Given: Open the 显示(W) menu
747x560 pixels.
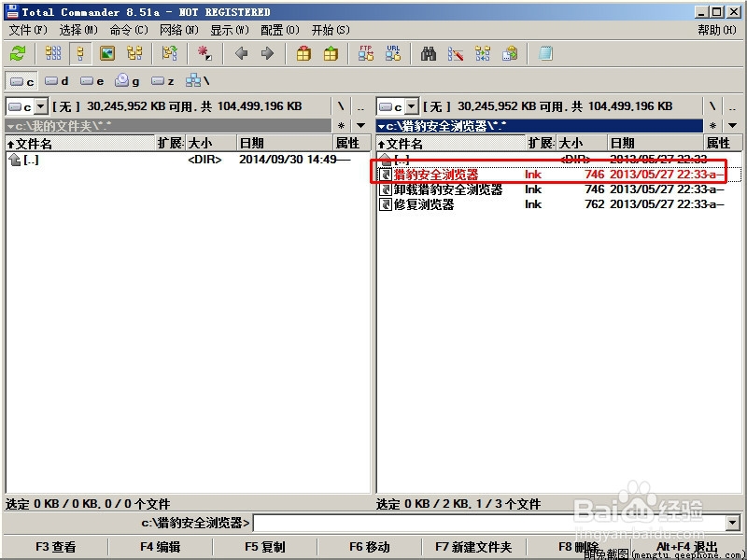Looking at the screenshot, I should pos(230,30).
